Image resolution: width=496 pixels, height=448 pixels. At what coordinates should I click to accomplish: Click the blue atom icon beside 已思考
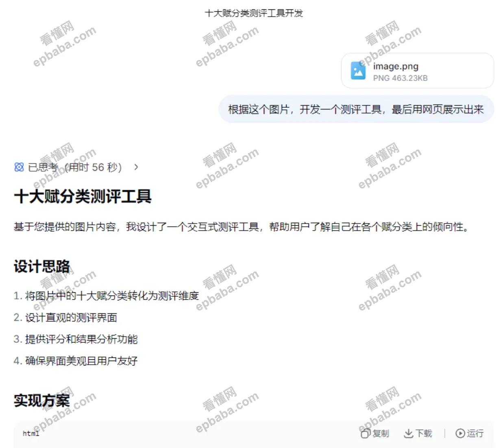[x=19, y=167]
